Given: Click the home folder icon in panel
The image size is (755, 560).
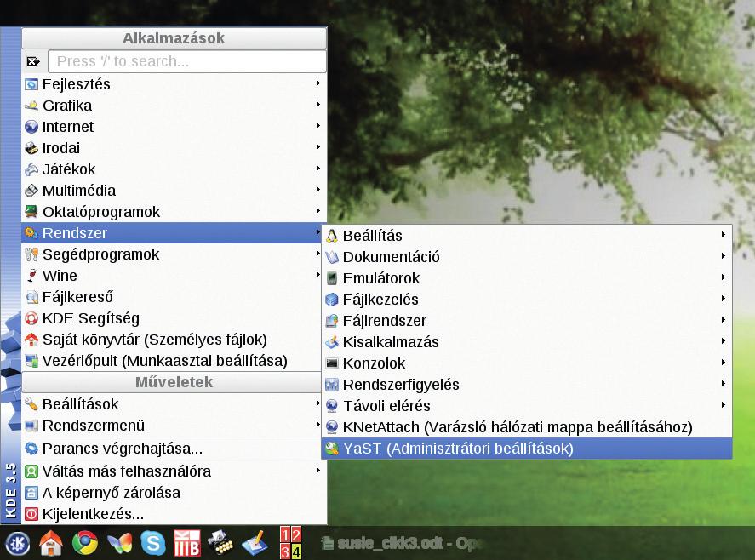Looking at the screenshot, I should click(x=50, y=543).
